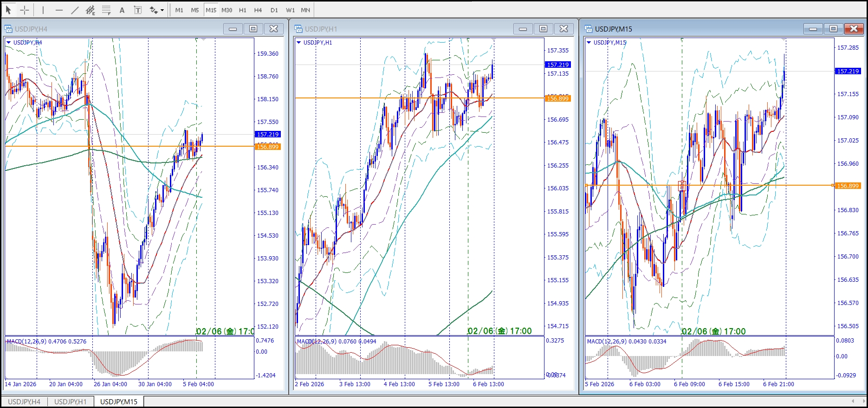Image resolution: width=868 pixels, height=408 pixels.
Task: Enable the D1 daily timeframe
Action: pos(274,10)
